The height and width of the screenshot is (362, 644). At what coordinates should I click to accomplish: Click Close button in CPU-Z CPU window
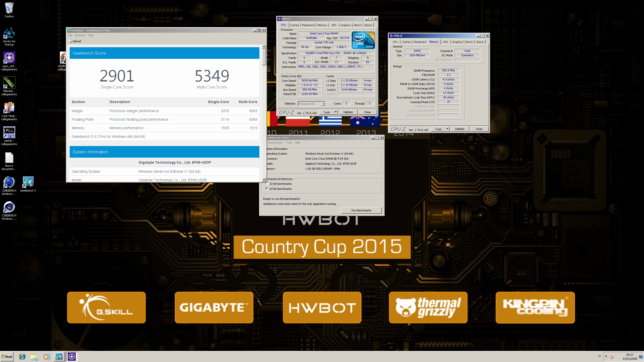click(x=367, y=112)
